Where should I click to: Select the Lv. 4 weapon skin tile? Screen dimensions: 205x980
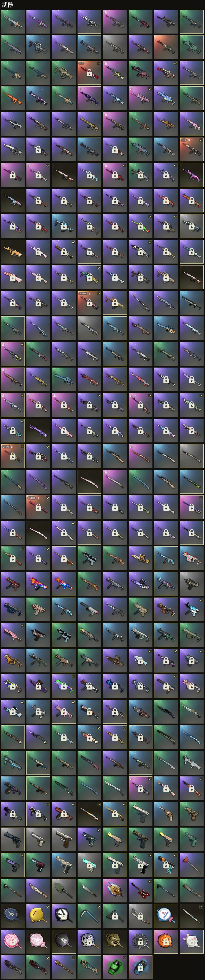pos(191,149)
